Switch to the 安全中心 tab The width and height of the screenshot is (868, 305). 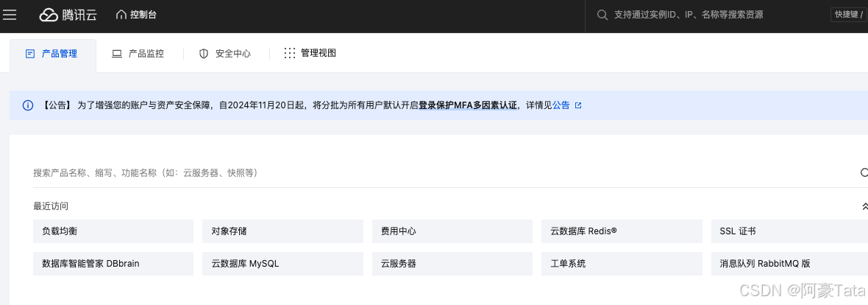tap(225, 54)
